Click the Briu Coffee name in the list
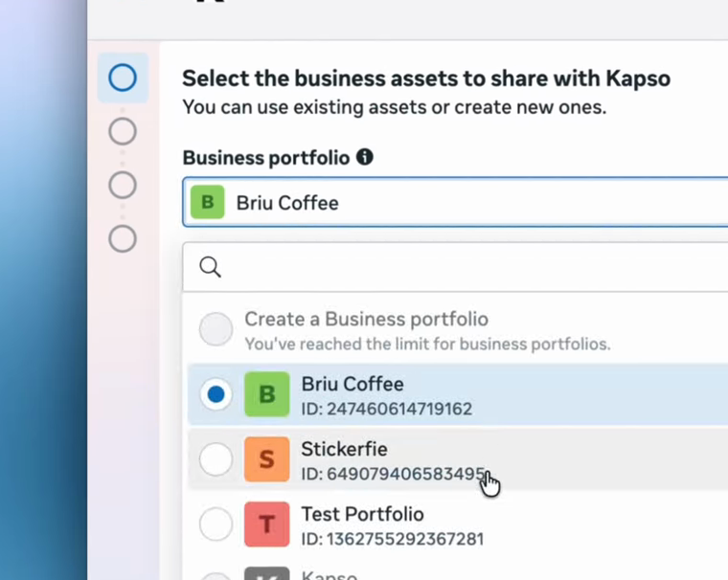The height and width of the screenshot is (580, 728). pos(353,384)
